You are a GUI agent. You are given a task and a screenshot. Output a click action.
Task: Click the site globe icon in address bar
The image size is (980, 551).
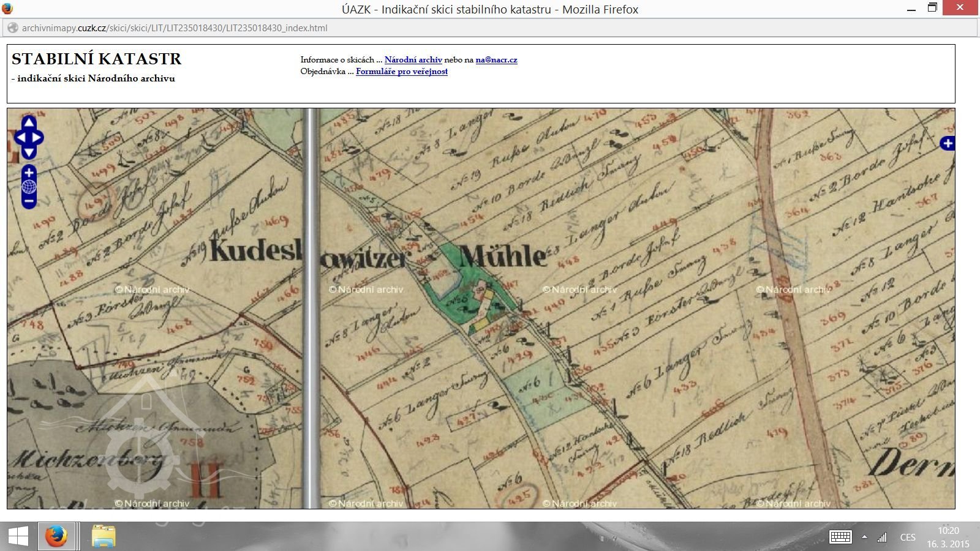[x=12, y=28]
